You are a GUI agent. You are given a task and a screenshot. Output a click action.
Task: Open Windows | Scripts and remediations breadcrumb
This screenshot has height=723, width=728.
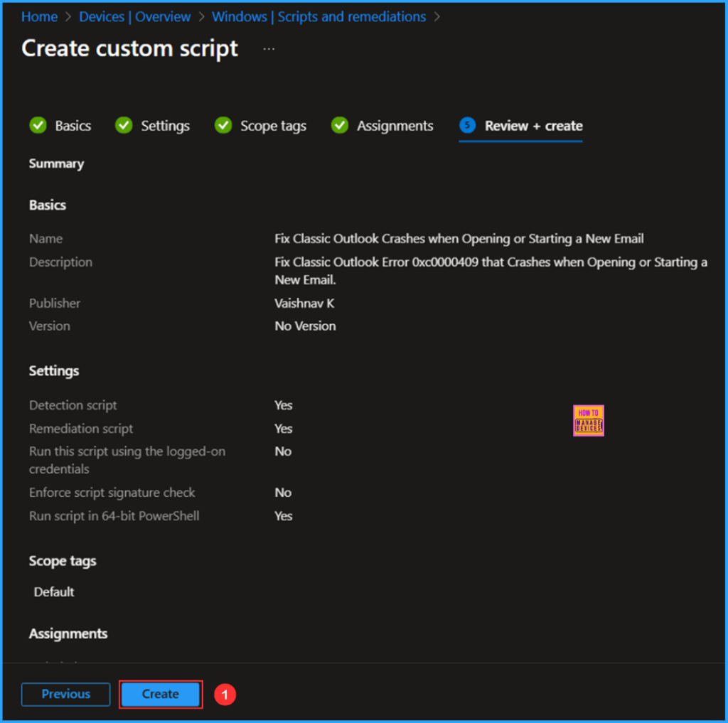pos(318,17)
